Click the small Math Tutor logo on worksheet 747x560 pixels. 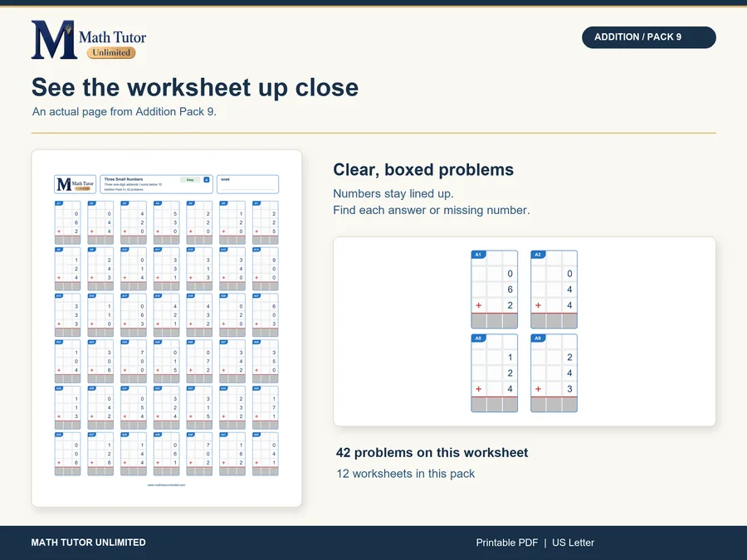coord(76,184)
